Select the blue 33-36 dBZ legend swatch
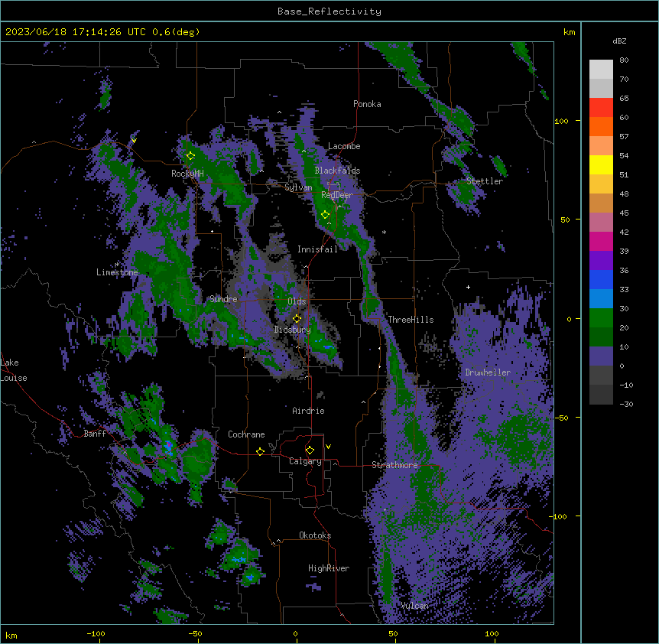 (601, 279)
